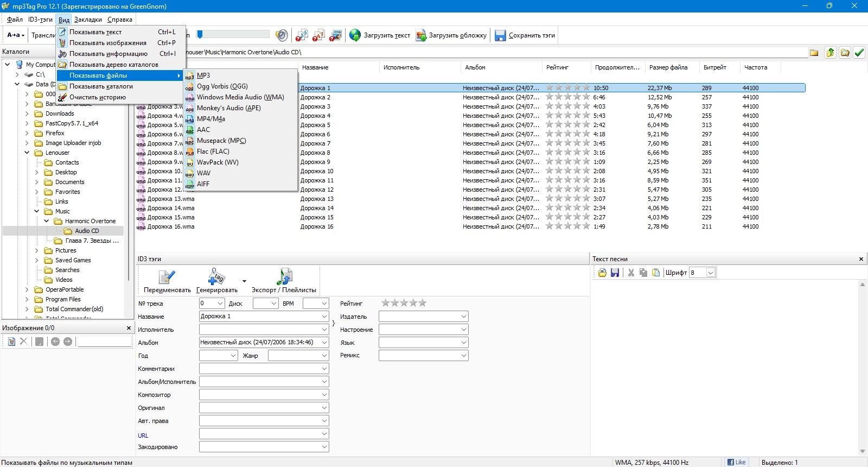868x467 pixels.
Task: Click the A→a case conversion icon
Action: (16, 35)
